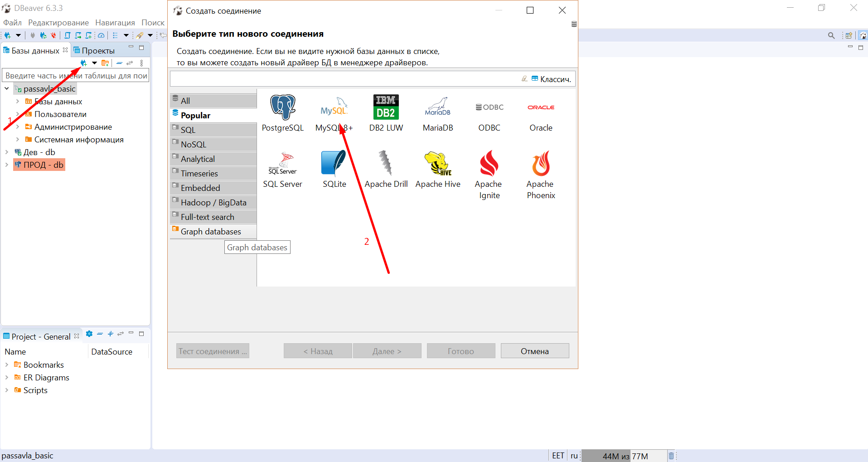The width and height of the screenshot is (868, 462).
Task: Collapse all nodes in Базы данных panel
Action: pos(119,63)
